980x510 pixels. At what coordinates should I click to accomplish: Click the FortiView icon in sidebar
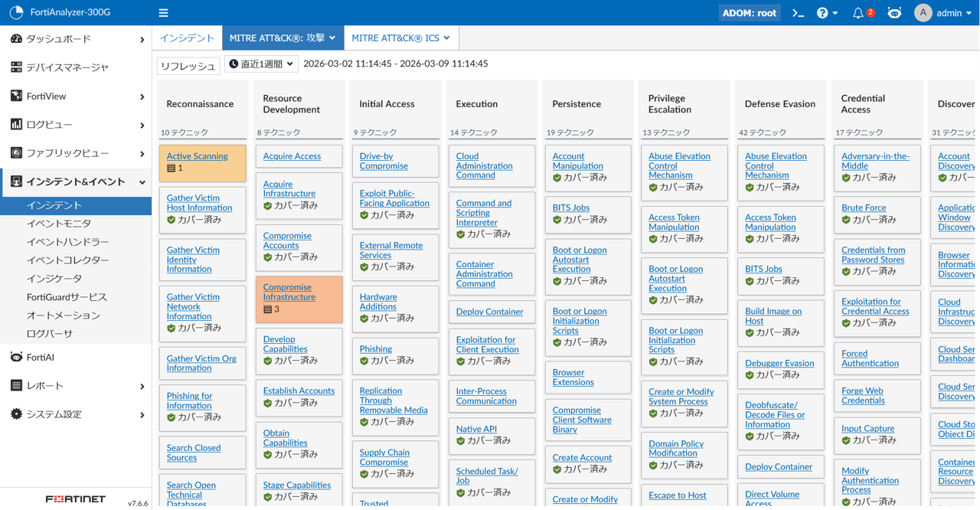(x=16, y=96)
